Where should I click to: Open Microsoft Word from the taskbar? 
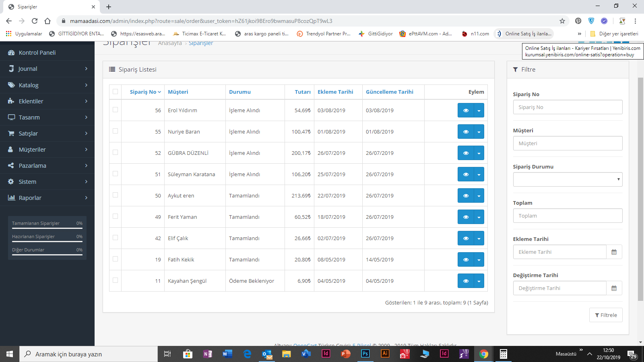[227, 354]
